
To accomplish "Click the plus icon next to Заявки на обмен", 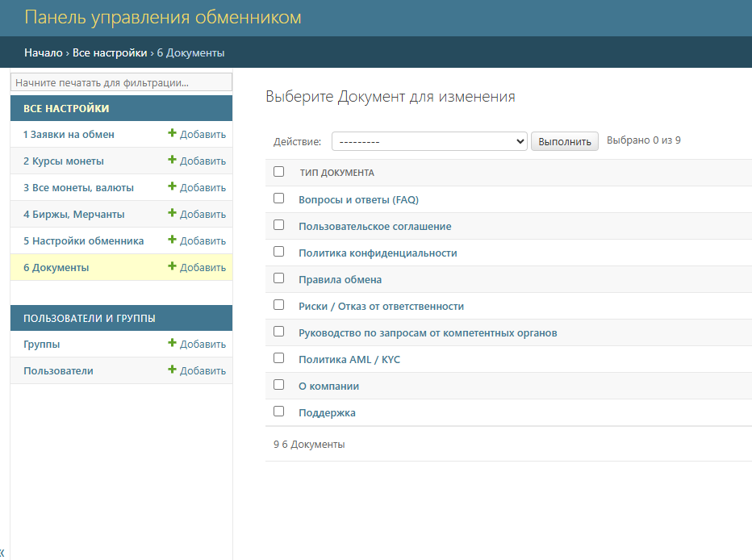I will coord(172,134).
